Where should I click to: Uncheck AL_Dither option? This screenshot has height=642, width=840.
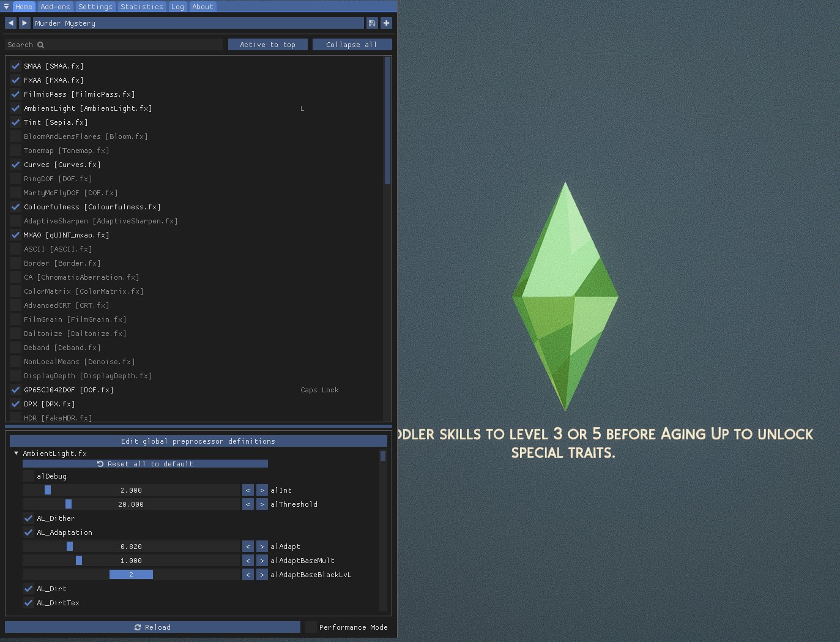pos(28,518)
